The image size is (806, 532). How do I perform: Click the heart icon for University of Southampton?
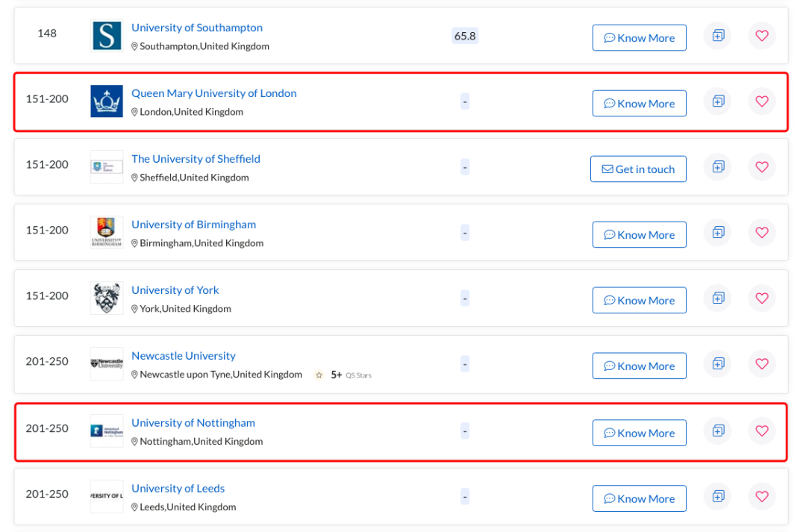pos(762,36)
